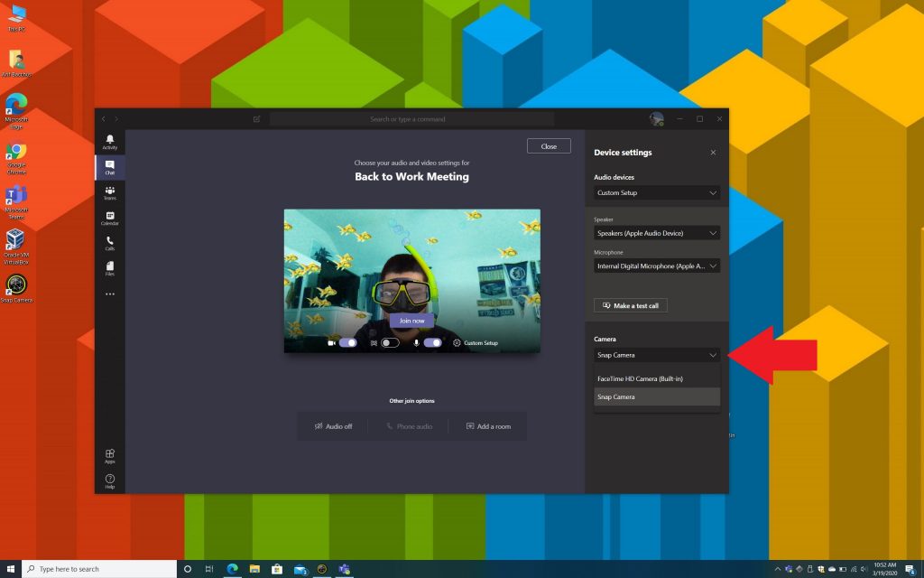Click the Join now button
This screenshot has width=924, height=578.
tap(411, 321)
